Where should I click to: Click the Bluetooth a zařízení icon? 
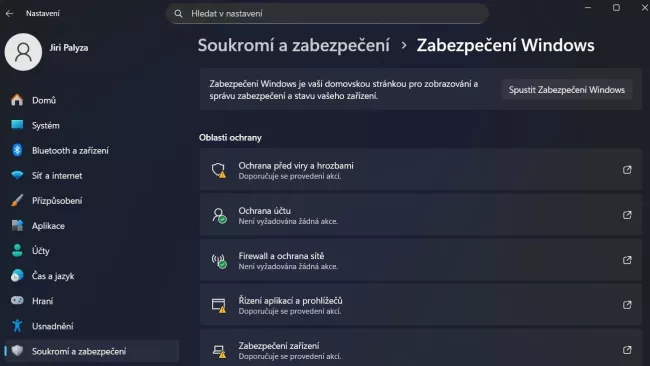(x=17, y=150)
